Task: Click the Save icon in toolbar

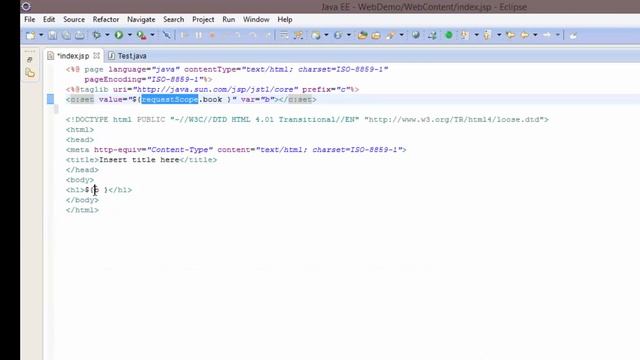Action: point(52,36)
